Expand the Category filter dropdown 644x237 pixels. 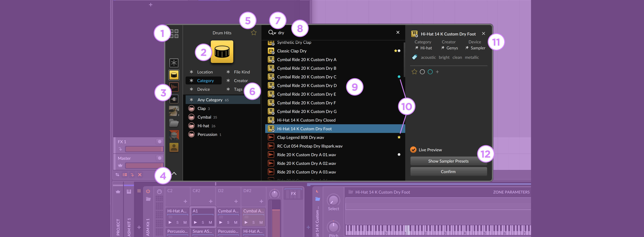205,80
